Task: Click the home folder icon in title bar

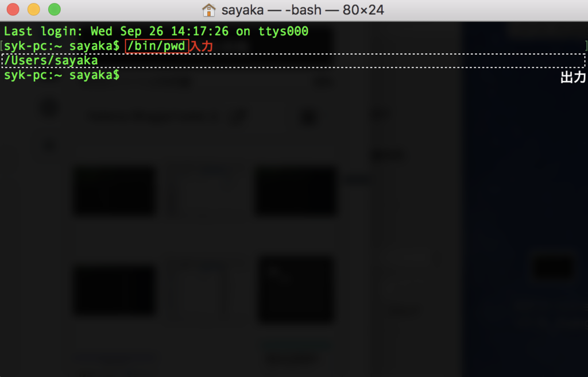Action: click(209, 10)
